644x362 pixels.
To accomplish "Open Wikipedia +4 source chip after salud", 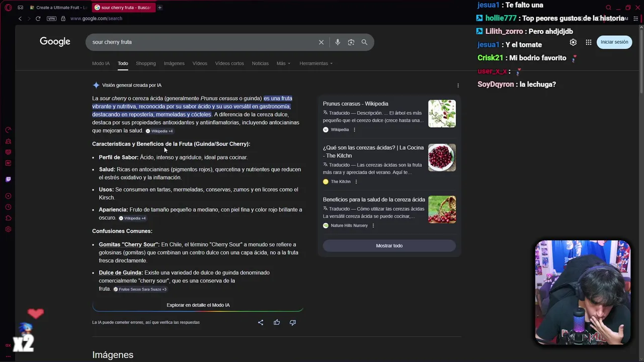I will [x=159, y=131].
